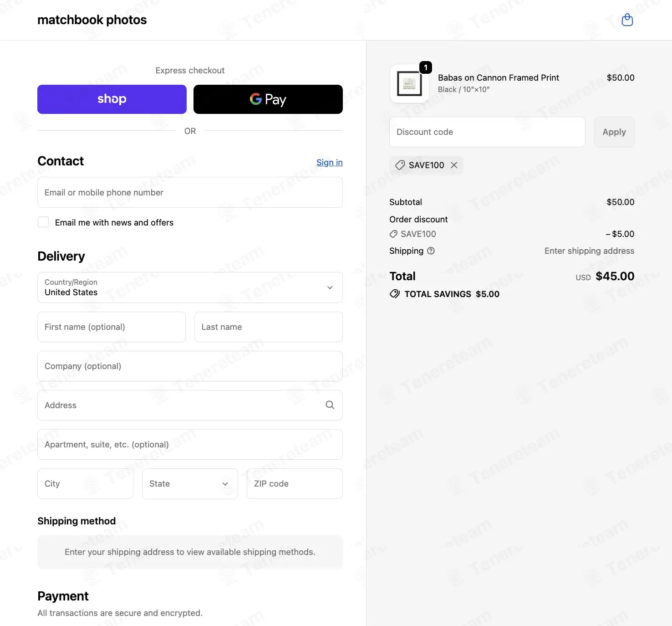This screenshot has height=626, width=672.
Task: Click the total savings tag icon
Action: tap(395, 294)
